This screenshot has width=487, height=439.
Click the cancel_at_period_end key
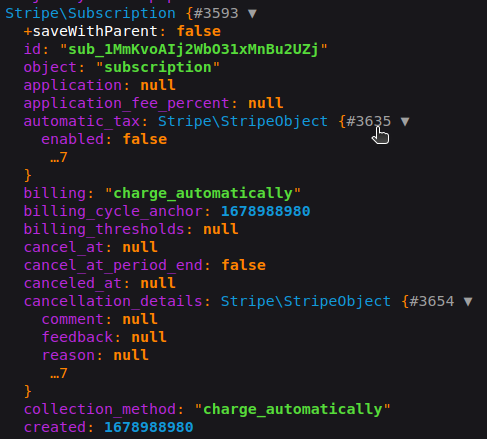tap(113, 265)
